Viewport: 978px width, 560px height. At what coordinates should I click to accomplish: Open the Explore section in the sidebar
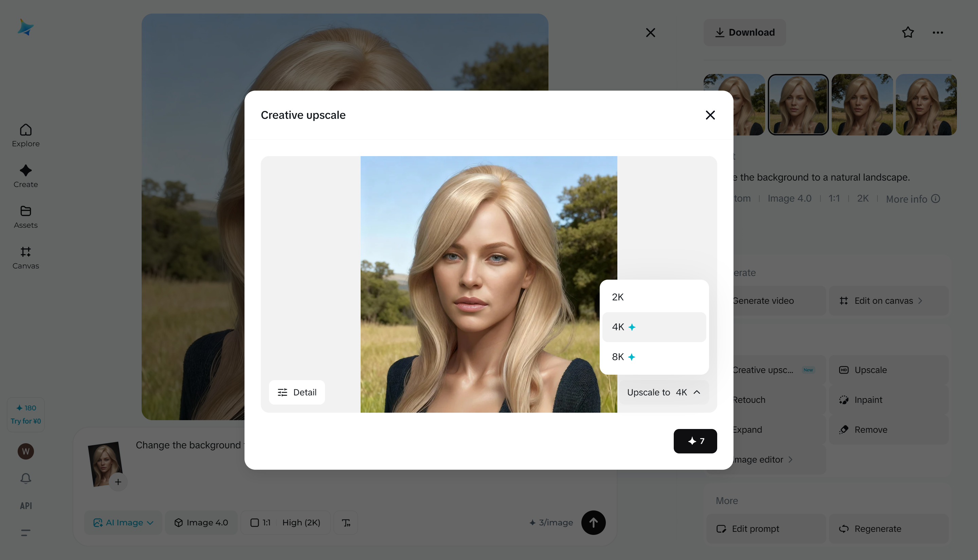pyautogui.click(x=25, y=135)
